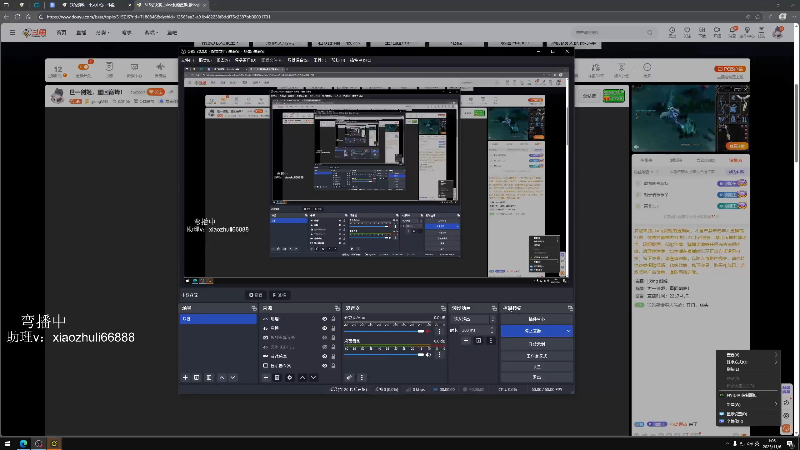Open audio mixer advanced settings gear

pos(349,377)
